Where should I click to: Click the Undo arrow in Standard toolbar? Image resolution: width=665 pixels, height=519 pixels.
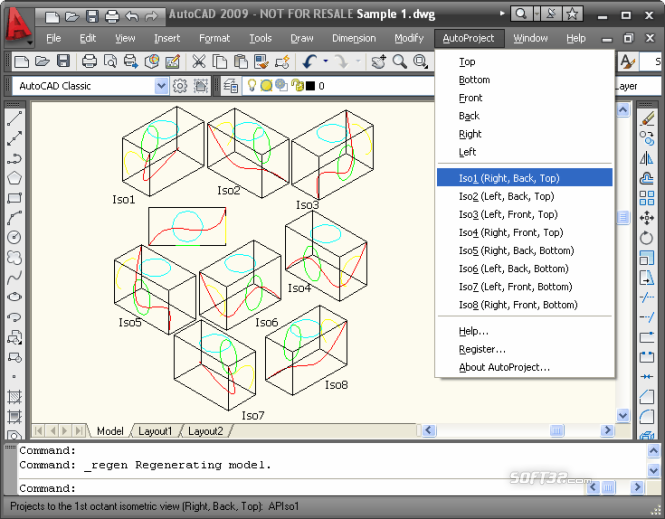[x=309, y=61]
